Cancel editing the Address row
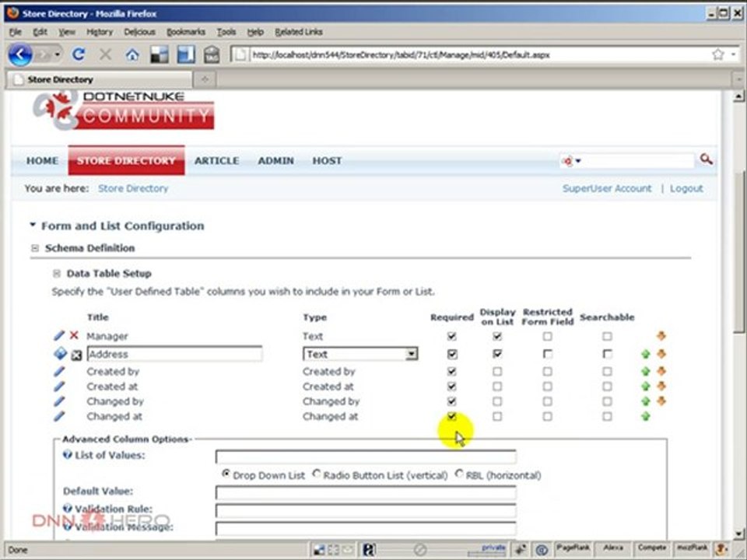This screenshot has height=560, width=747. coord(76,355)
